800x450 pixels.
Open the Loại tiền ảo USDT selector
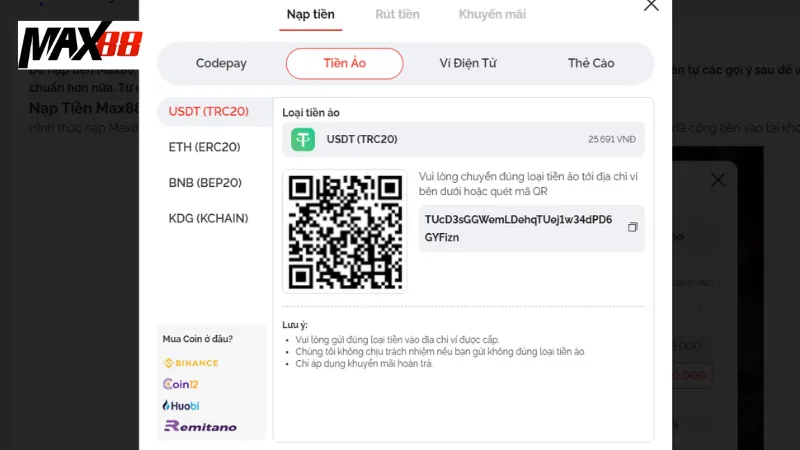pyautogui.click(x=463, y=139)
